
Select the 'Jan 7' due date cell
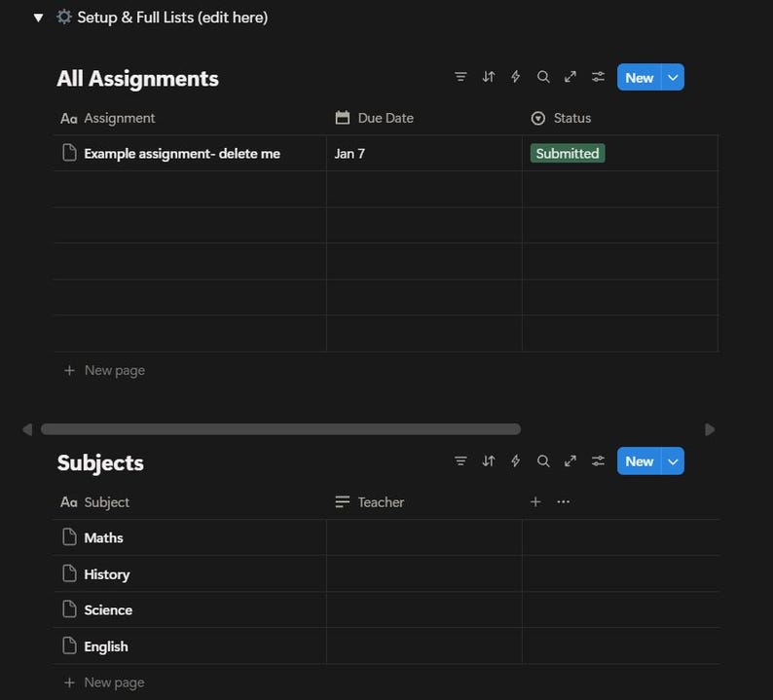click(423, 153)
